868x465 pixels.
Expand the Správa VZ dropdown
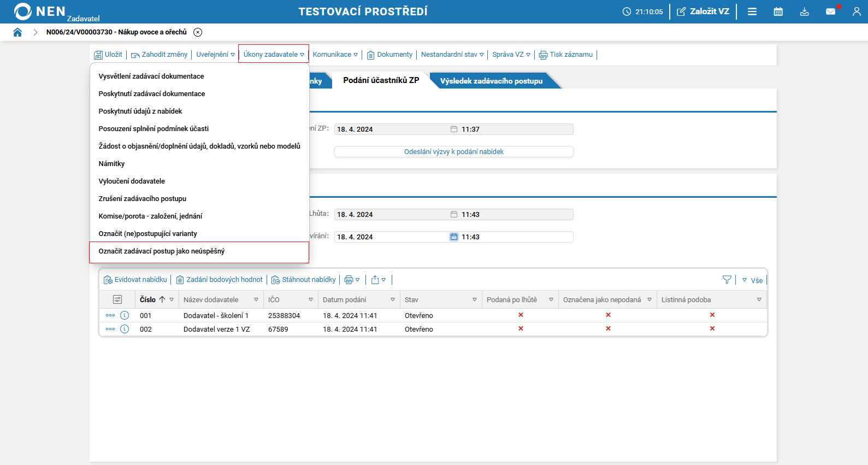(511, 55)
